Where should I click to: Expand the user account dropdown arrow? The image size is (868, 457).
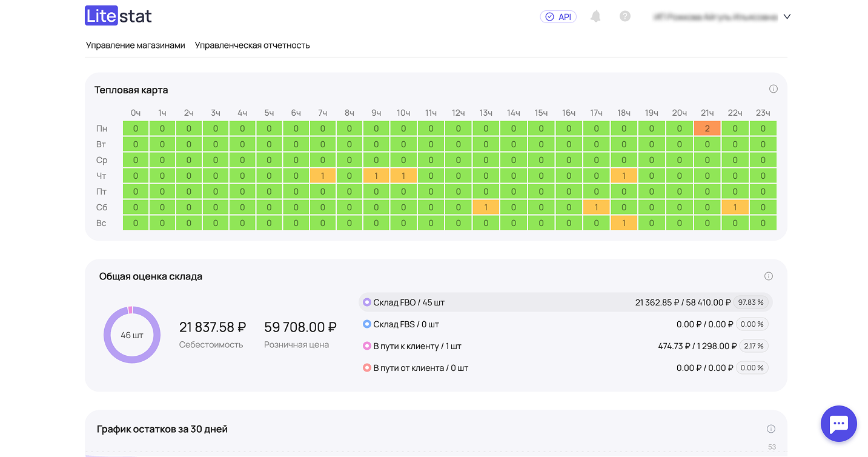787,17
